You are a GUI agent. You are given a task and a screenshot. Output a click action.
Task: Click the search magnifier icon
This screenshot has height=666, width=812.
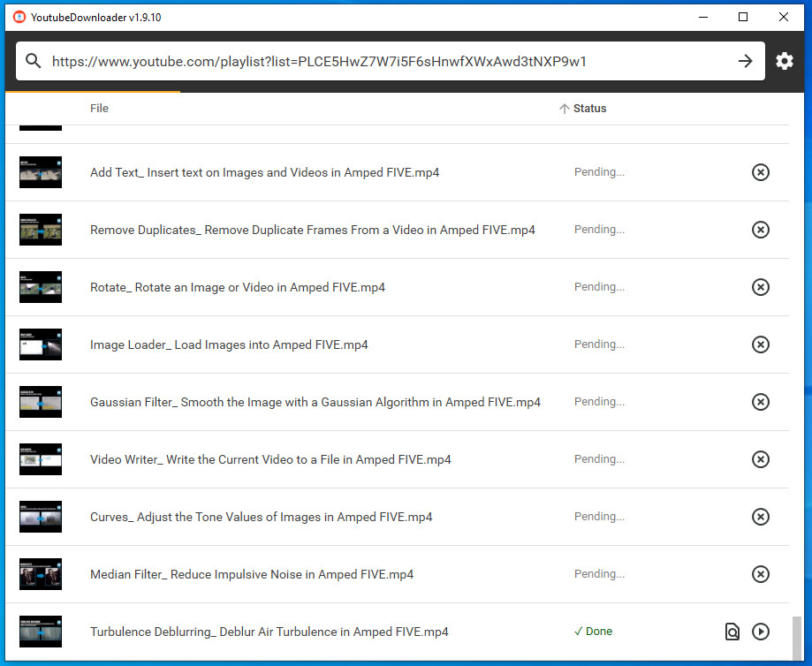click(x=34, y=61)
